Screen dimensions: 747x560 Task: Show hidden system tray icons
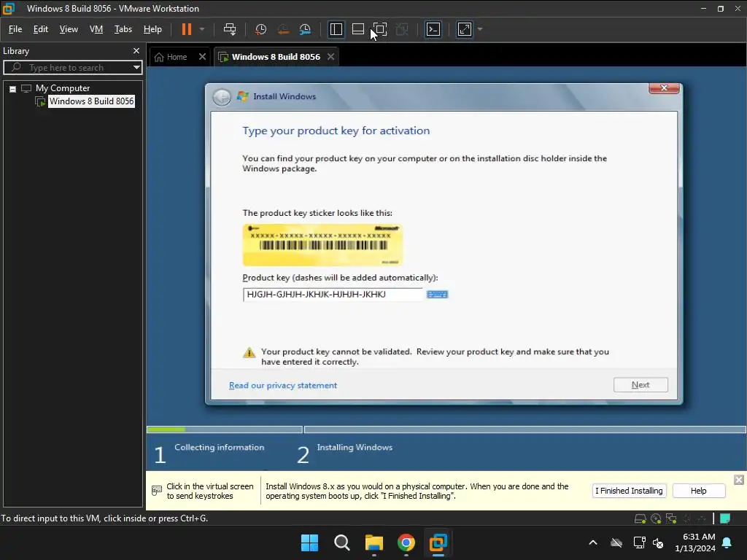(x=593, y=542)
